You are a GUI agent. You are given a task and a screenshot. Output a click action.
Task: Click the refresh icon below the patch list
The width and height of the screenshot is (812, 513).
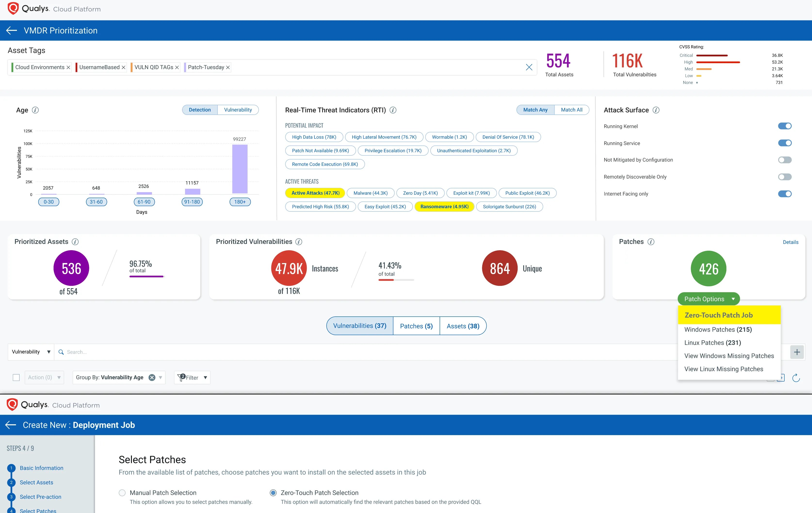(x=796, y=378)
